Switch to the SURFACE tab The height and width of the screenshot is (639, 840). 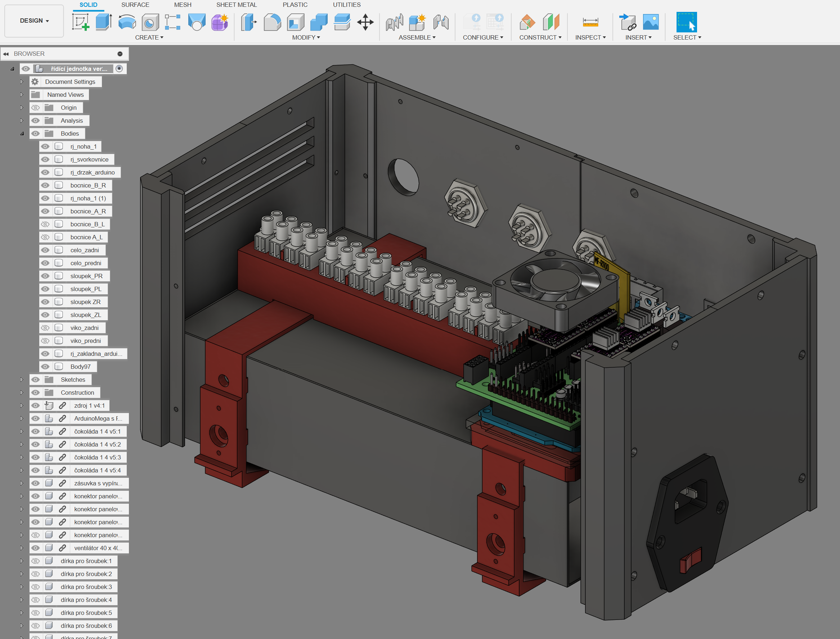[135, 5]
